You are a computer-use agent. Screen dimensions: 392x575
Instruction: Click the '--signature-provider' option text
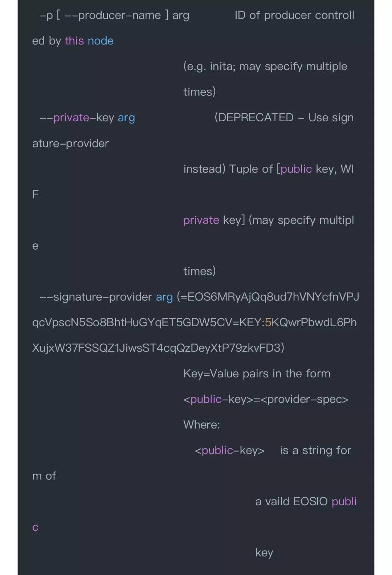[x=96, y=297]
